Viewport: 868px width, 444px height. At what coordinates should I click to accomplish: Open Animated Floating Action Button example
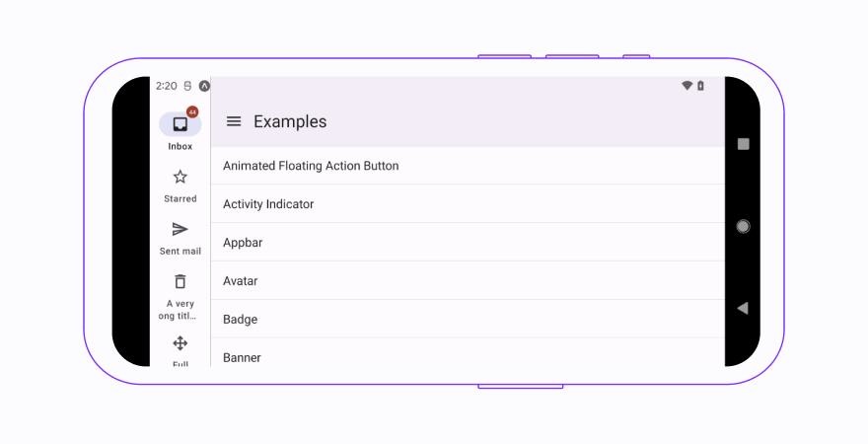pos(311,166)
